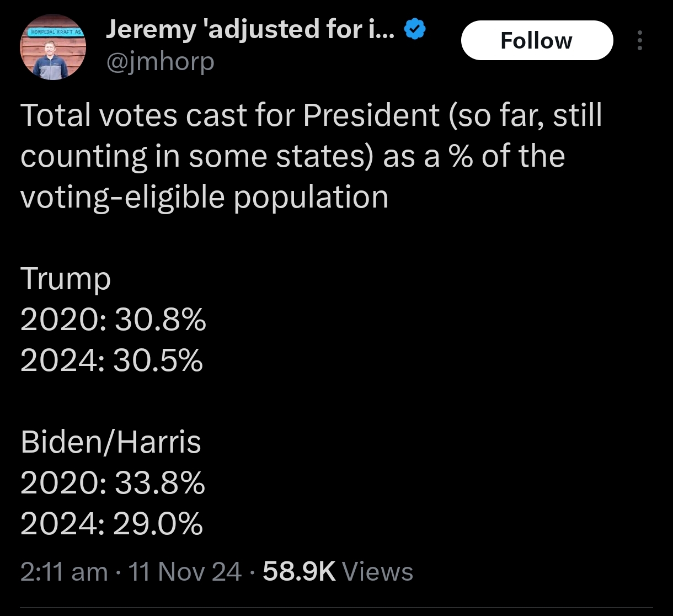This screenshot has height=616, width=673.
Task: Click the "(so far, still" phrase
Action: point(526,115)
